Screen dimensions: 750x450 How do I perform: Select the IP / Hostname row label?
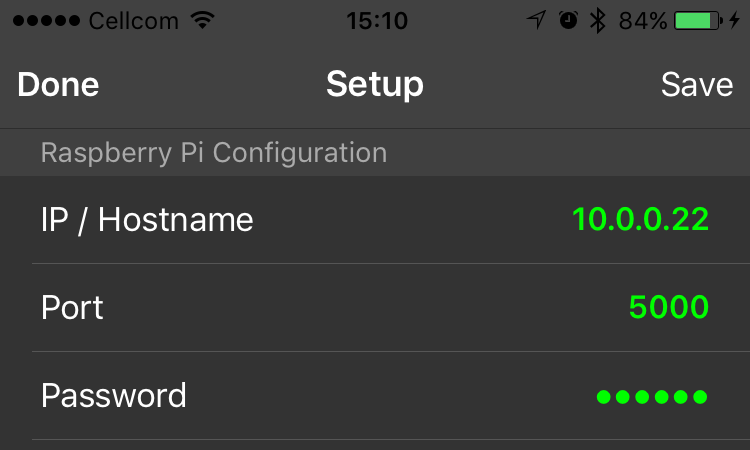147,220
